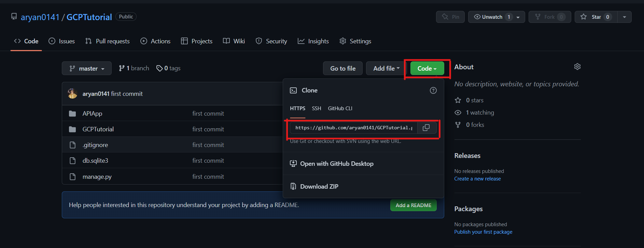The height and width of the screenshot is (248, 644).
Task: Select the HTTPS clone tab
Action: click(297, 108)
